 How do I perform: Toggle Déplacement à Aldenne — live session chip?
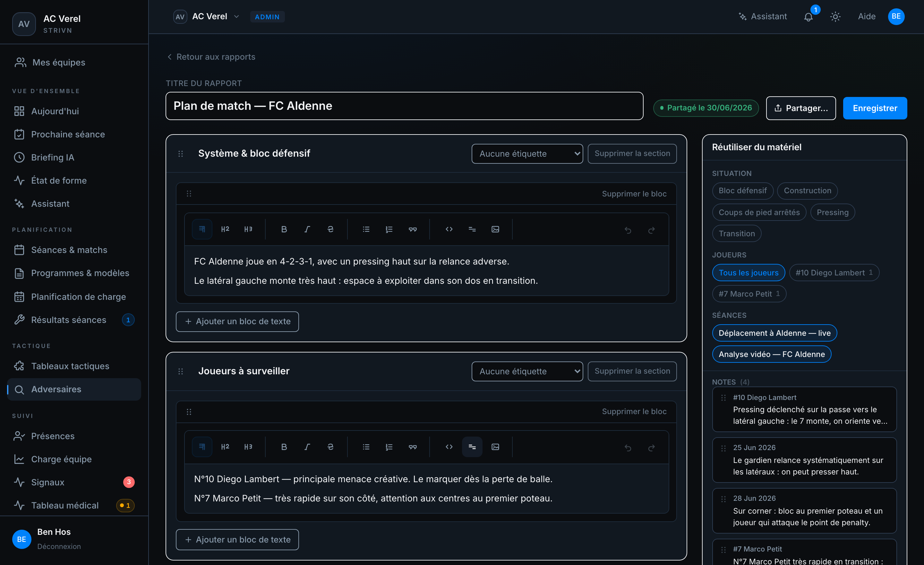[774, 333]
